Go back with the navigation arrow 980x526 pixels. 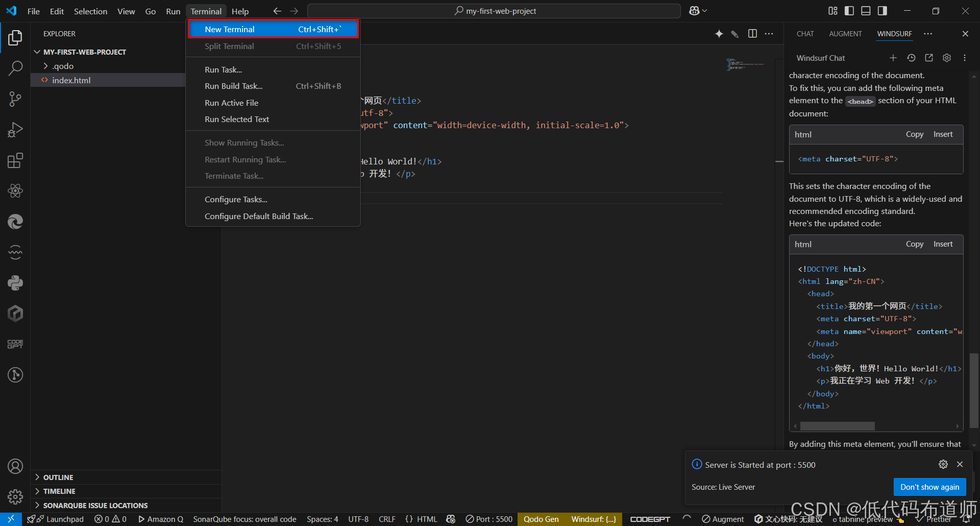pyautogui.click(x=277, y=11)
